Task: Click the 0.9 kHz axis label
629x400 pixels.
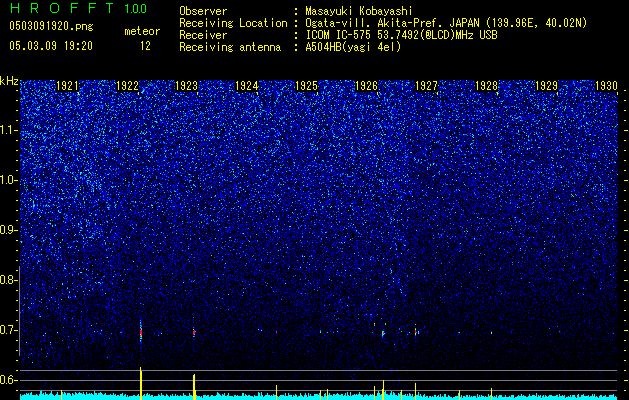Action: pyautogui.click(x=8, y=230)
